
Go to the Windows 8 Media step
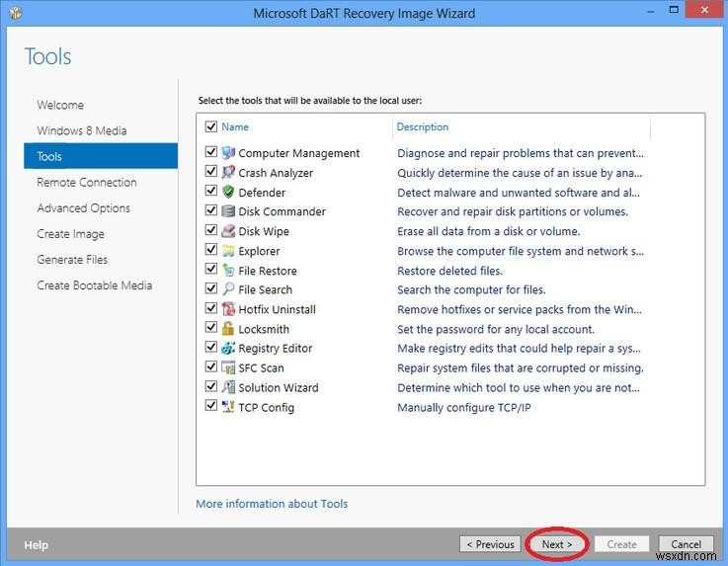pyautogui.click(x=82, y=130)
